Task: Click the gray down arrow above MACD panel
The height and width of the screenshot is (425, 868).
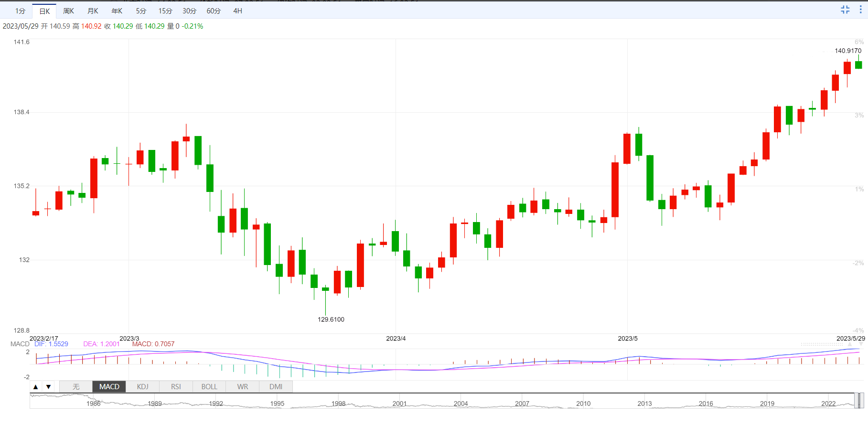Action: (861, 344)
